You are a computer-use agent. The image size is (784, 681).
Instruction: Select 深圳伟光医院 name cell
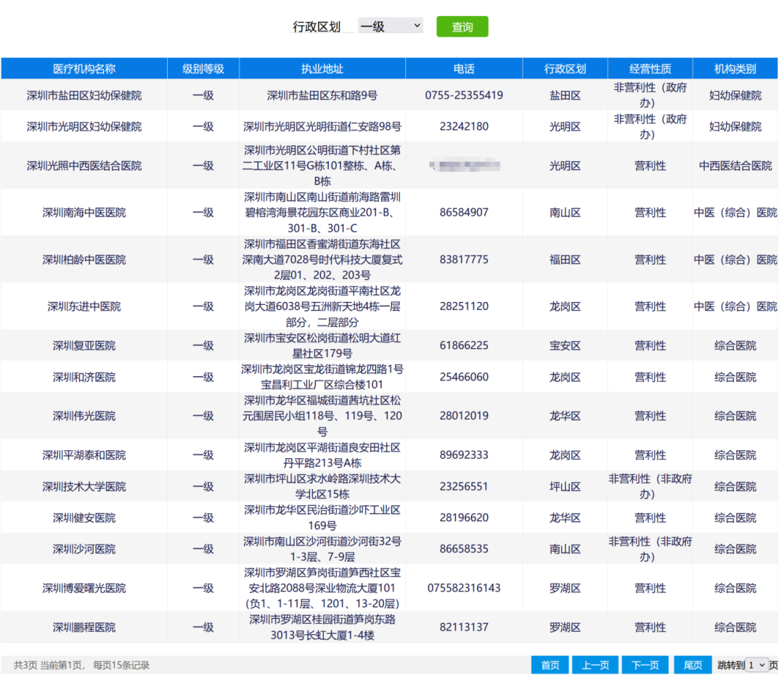(84, 416)
